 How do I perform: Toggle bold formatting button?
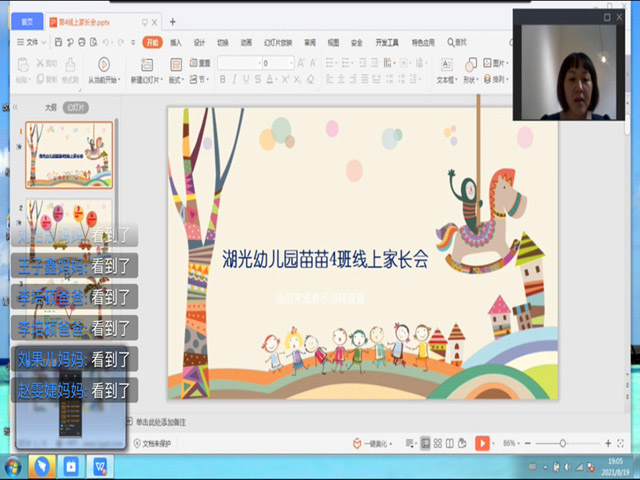click(x=222, y=80)
